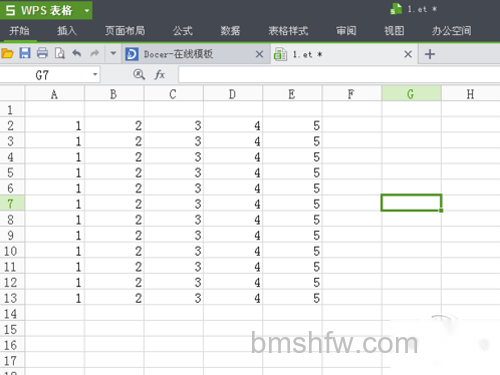Click the 1.et spreadsheet file icon in tab

tap(280, 54)
